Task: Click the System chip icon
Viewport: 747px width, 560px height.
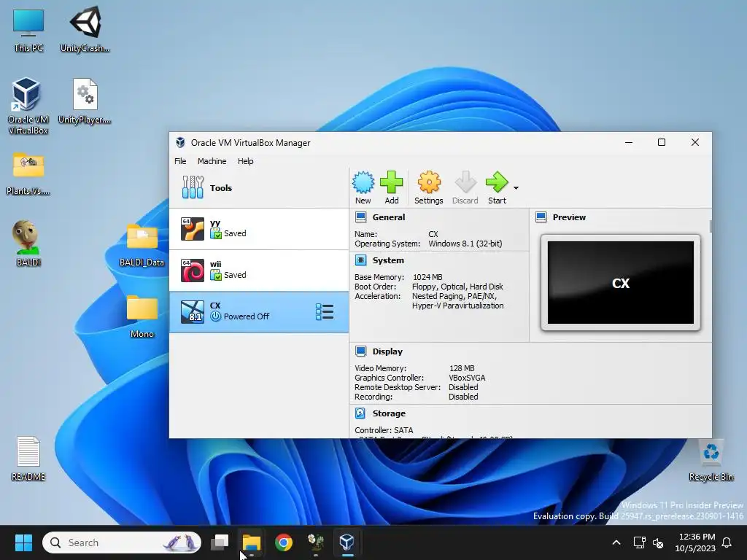Action: [x=360, y=260]
